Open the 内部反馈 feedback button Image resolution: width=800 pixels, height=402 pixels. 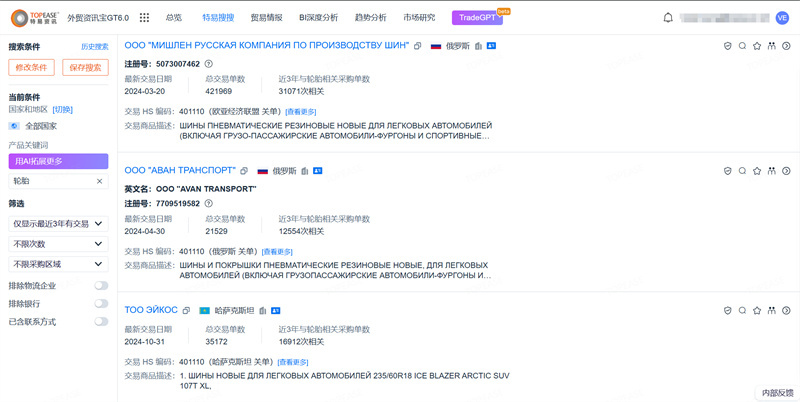(x=778, y=393)
